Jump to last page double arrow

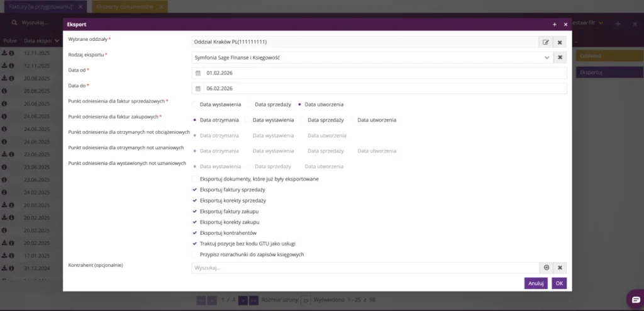point(253,300)
